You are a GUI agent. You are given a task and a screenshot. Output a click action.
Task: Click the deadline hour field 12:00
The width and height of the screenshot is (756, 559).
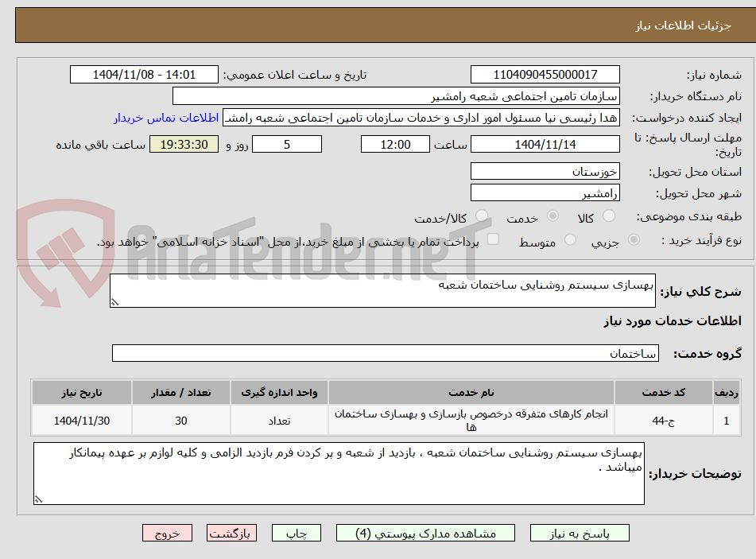pyautogui.click(x=395, y=144)
